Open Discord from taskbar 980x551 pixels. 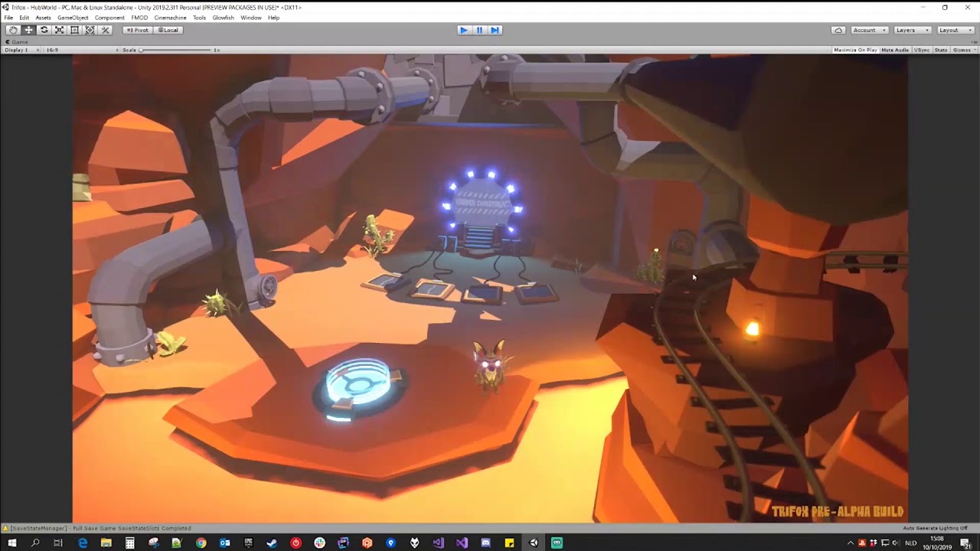click(x=485, y=543)
